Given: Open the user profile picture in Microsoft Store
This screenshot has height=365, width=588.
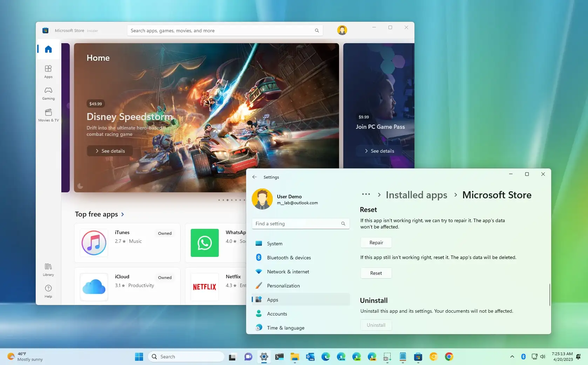Looking at the screenshot, I should click(x=342, y=30).
